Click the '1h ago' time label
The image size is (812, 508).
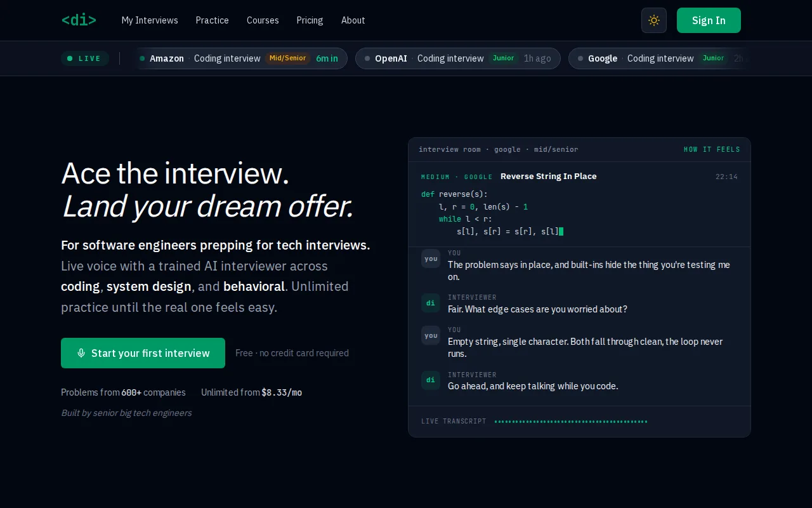pyautogui.click(x=537, y=58)
